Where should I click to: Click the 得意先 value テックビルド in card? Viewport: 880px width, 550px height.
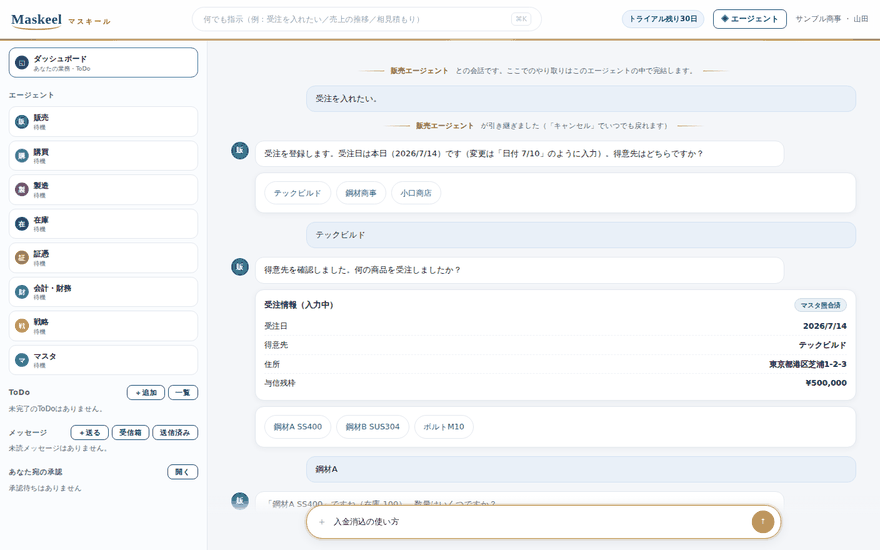tap(823, 345)
